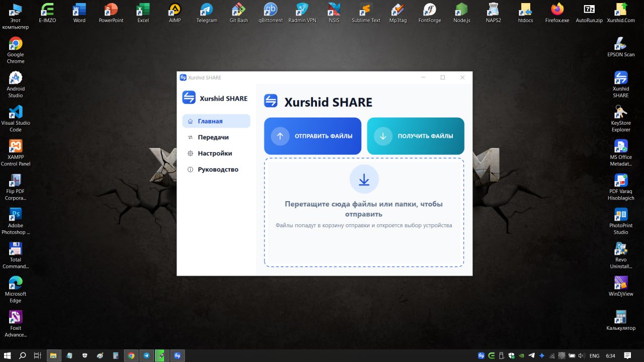Switch to Telegram via its taskbar button
Image resolution: width=644 pixels, height=362 pixels.
tap(146, 355)
